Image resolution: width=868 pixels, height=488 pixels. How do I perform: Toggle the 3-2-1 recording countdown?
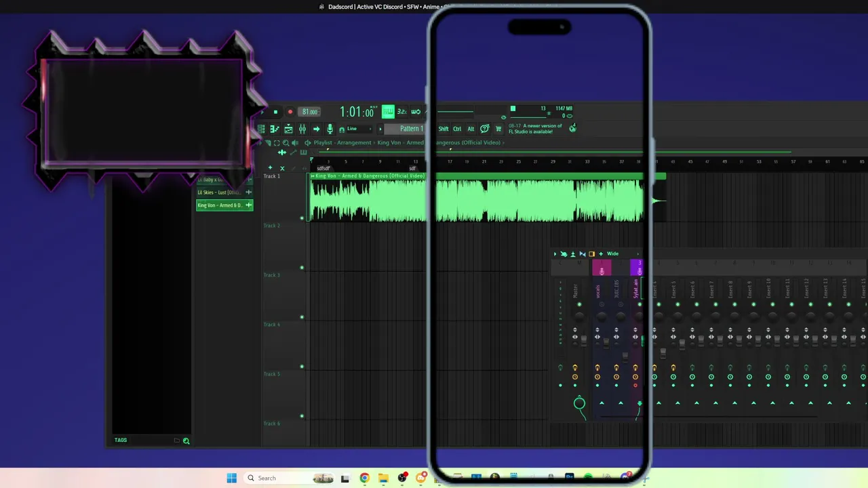point(401,112)
